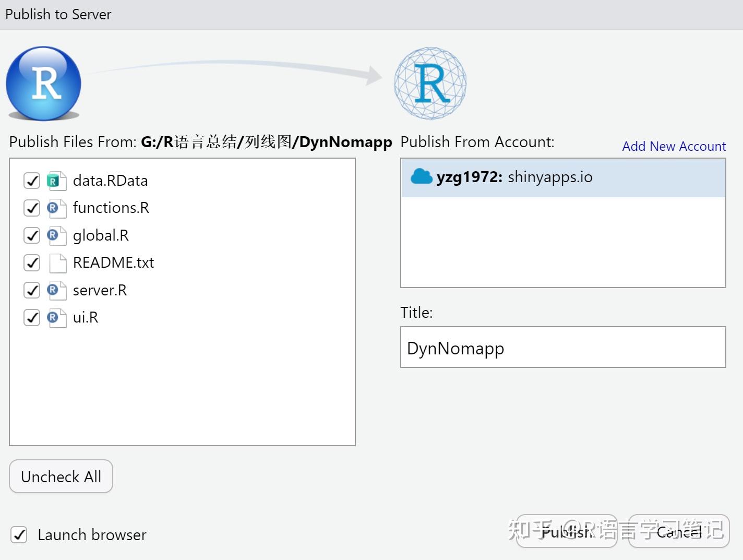
Task: Click the Uncheck All button
Action: [61, 476]
